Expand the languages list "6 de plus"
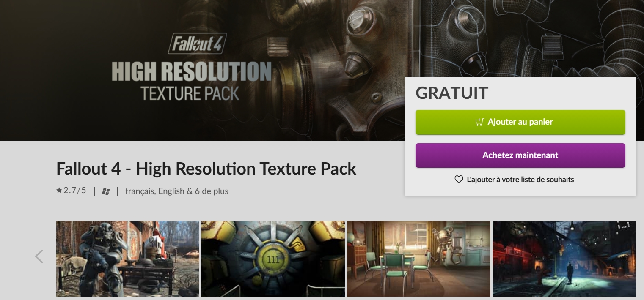 [212, 191]
